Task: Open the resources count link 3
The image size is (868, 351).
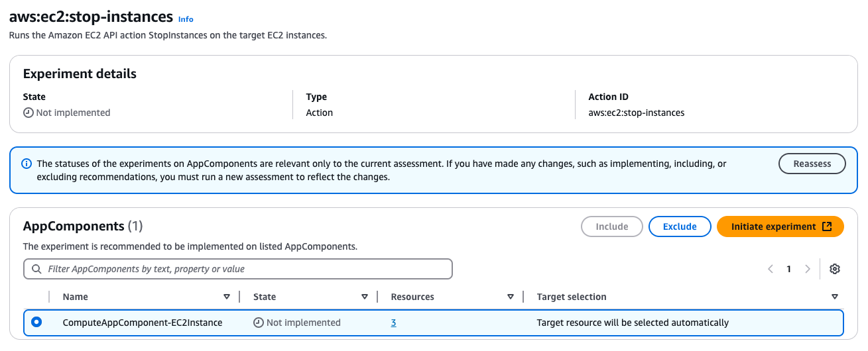Action: click(393, 323)
